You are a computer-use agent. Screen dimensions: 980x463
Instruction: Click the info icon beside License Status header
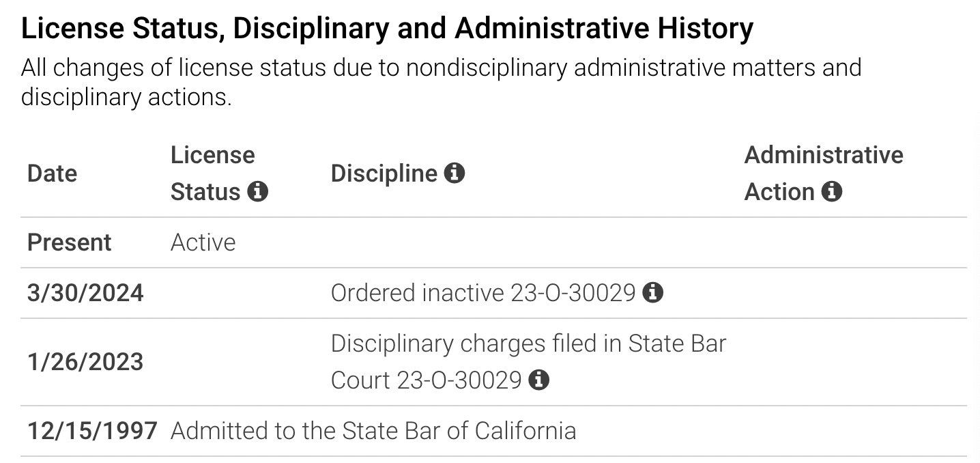tap(257, 192)
